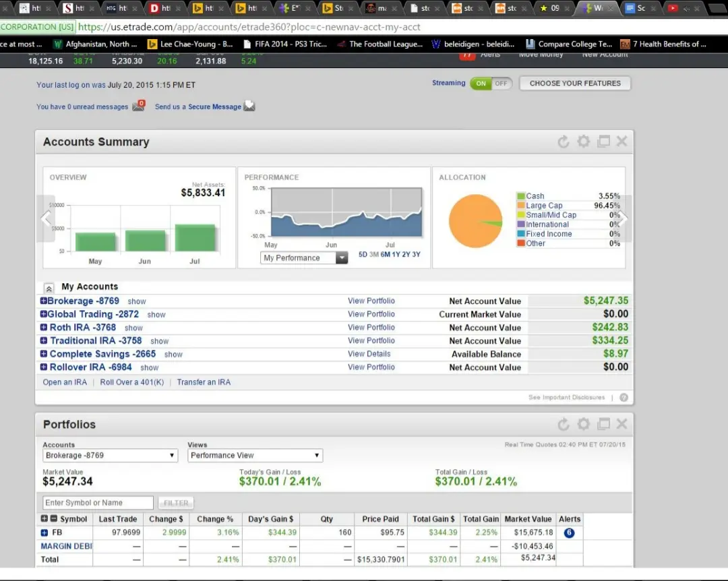This screenshot has height=581, width=728.
Task: Click the Transfer an IRA link
Action: 204,382
